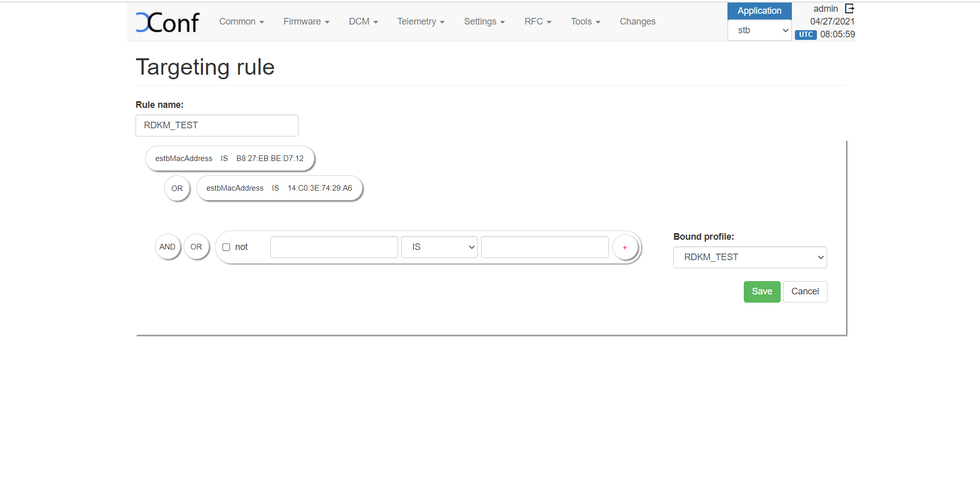
Task: Select the B8:27:EB:BE:D7:12 MAC condition
Action: [230, 158]
